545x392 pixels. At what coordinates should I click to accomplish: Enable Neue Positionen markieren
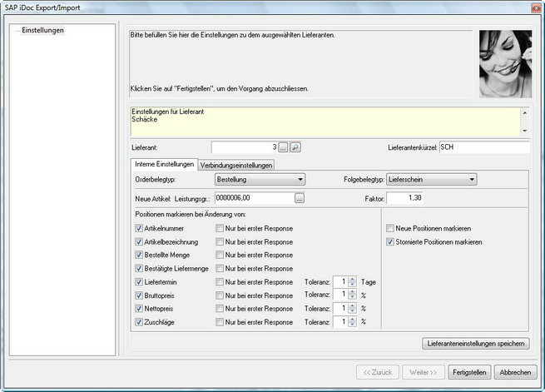[391, 228]
